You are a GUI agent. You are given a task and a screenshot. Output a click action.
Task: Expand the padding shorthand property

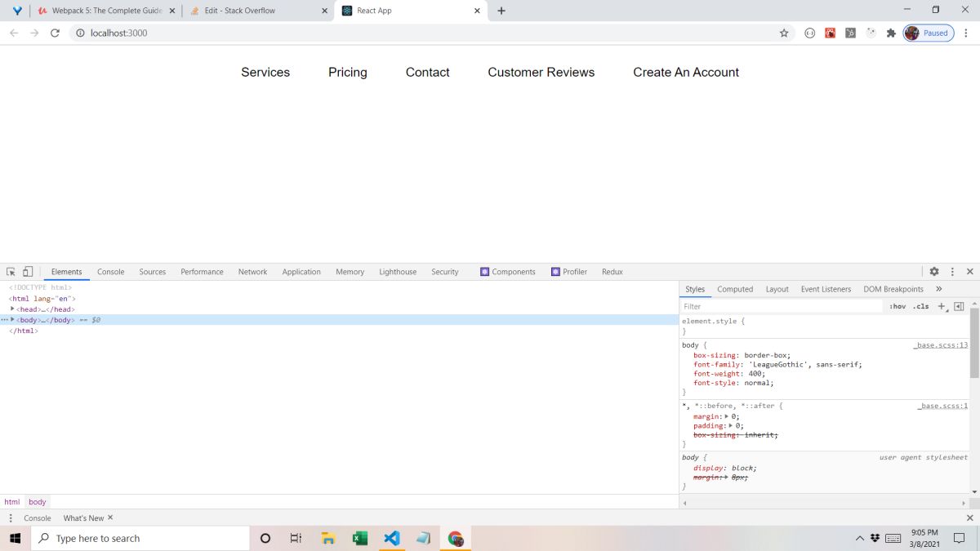(731, 425)
